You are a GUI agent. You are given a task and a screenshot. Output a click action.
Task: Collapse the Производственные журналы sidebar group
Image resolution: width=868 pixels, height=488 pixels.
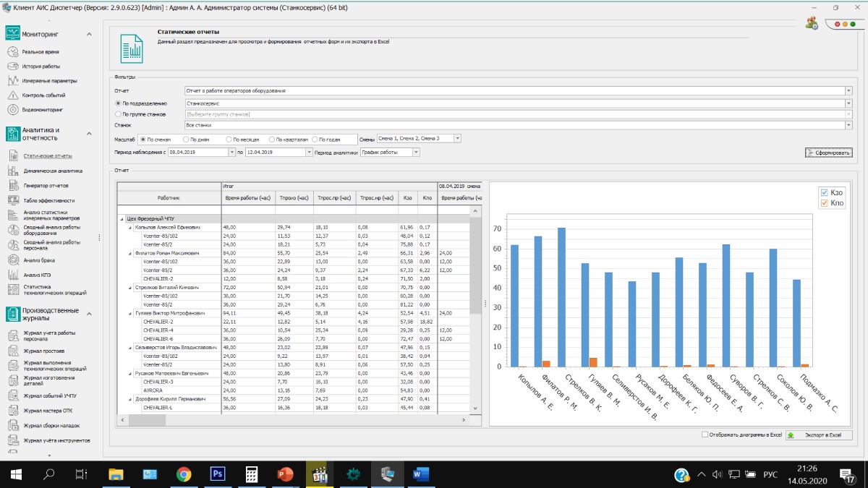click(x=89, y=314)
